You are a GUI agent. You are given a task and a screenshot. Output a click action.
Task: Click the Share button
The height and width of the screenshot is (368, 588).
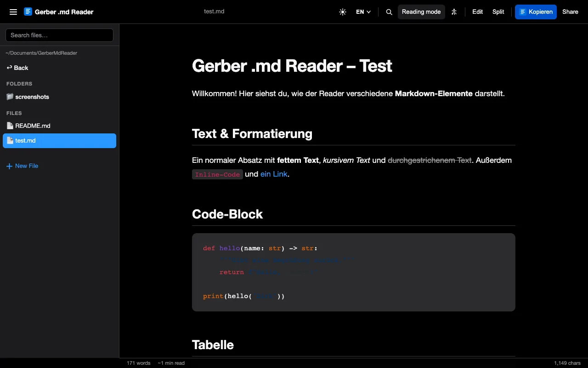tap(570, 12)
